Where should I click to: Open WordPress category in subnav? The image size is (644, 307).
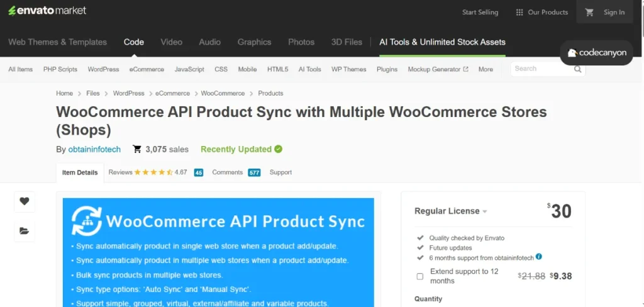pyautogui.click(x=103, y=69)
